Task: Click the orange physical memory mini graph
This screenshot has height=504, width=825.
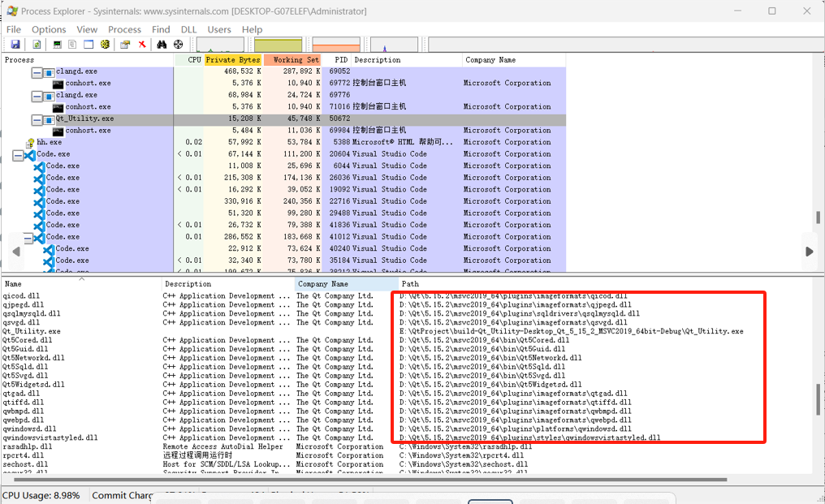Action: (336, 45)
